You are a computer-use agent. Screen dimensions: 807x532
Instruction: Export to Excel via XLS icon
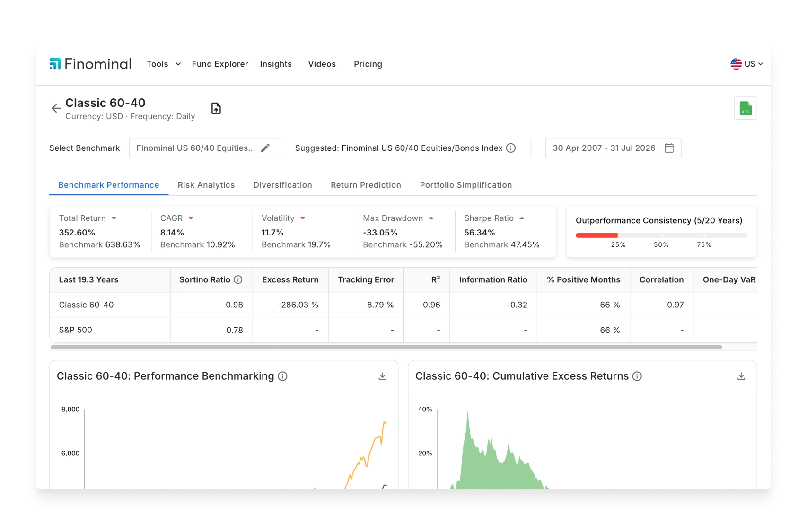[746, 108]
